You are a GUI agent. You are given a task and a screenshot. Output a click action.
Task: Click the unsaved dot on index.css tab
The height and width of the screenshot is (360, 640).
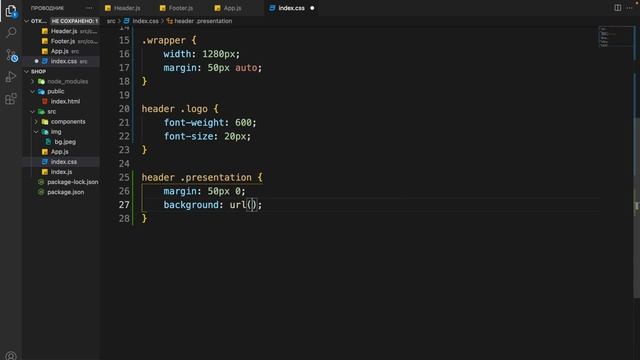click(x=312, y=8)
